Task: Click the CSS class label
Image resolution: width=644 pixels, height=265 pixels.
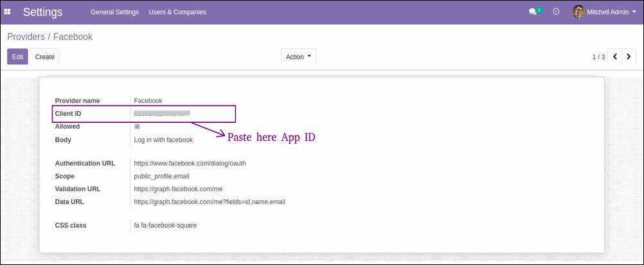Action: pos(71,225)
